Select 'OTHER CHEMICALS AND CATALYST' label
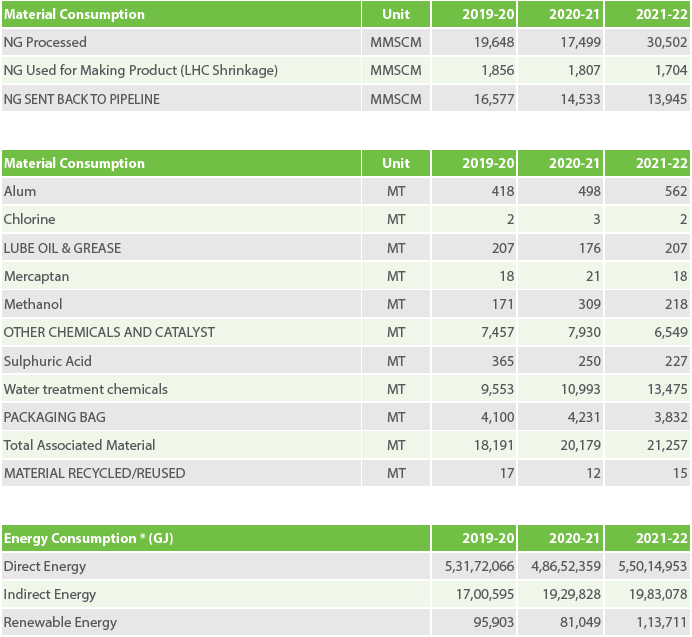Viewport: 692px width, 637px height. (109, 332)
